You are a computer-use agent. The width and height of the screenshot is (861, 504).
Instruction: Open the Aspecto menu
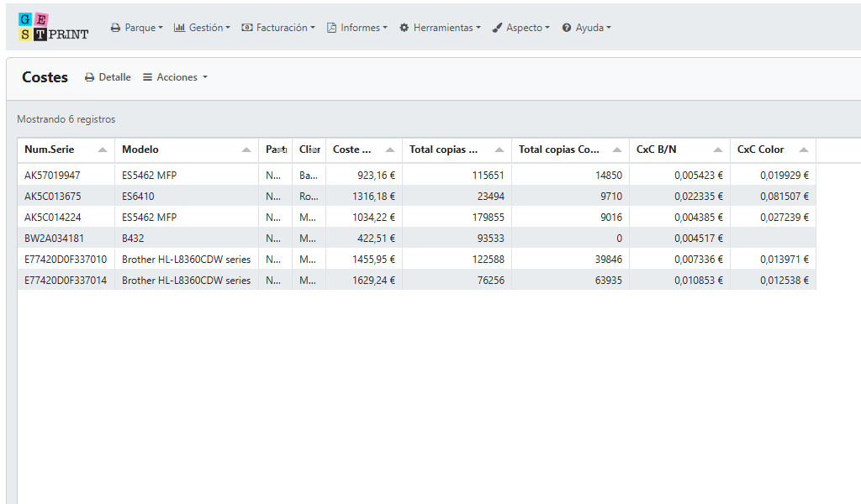coord(521,28)
